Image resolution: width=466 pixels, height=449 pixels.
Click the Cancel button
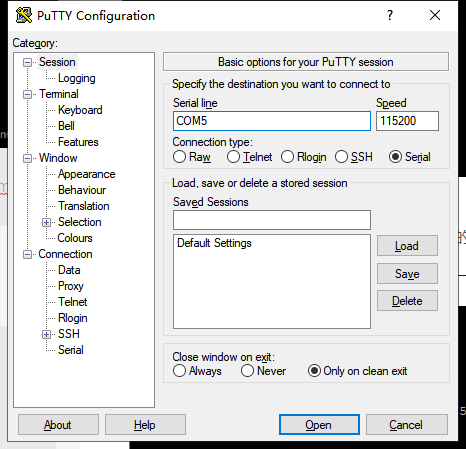406,425
